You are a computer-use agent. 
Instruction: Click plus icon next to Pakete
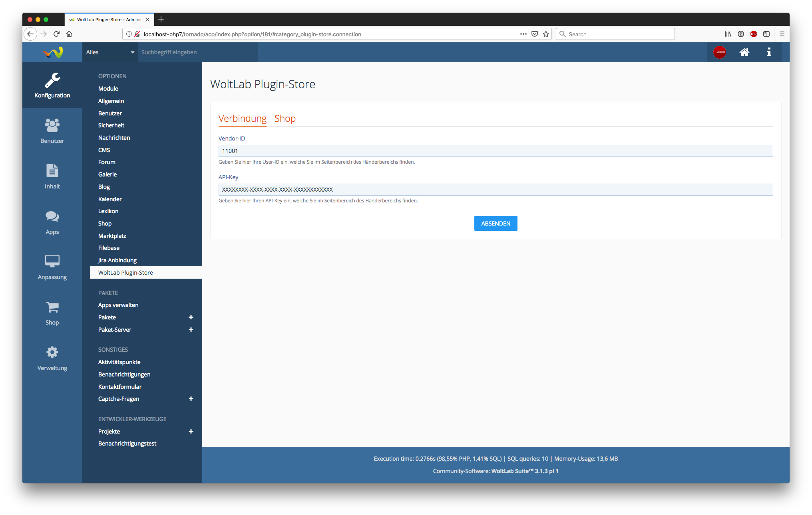pos(191,317)
